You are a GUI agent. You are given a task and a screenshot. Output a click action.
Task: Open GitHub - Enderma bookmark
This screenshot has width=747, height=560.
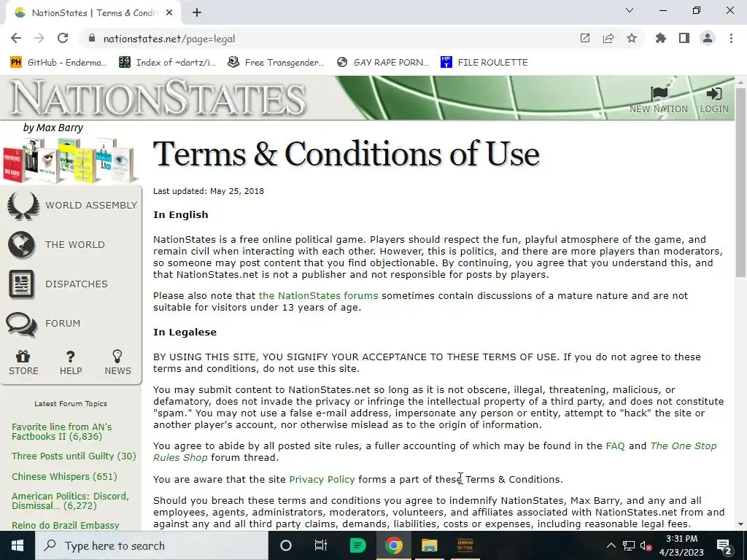[x=58, y=63]
